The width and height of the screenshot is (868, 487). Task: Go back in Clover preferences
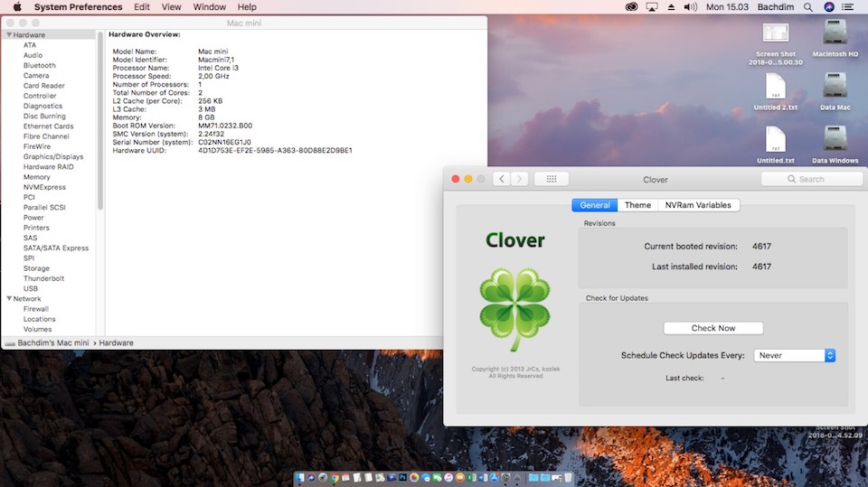(502, 179)
